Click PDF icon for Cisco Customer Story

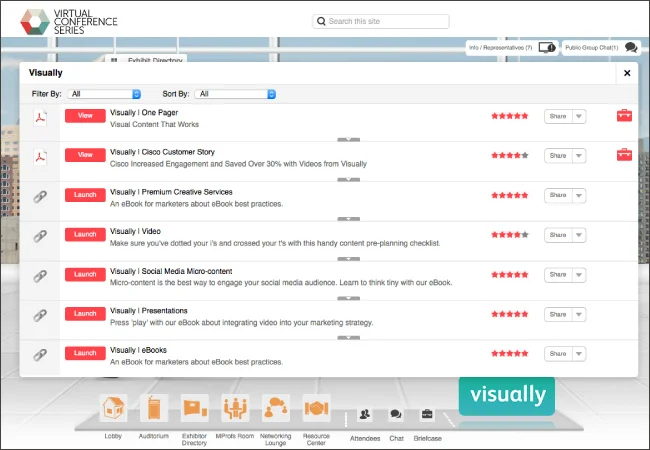pos(40,157)
